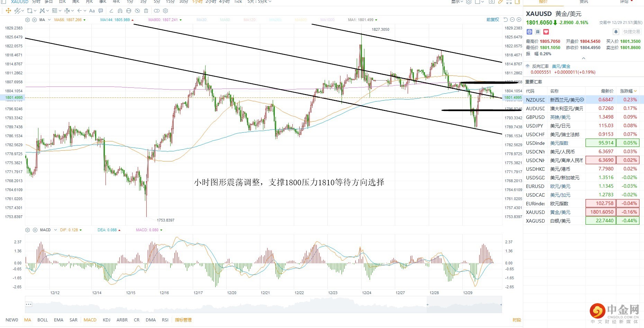
Task: Open the text annotation Aa tool
Action: (x=92, y=11)
